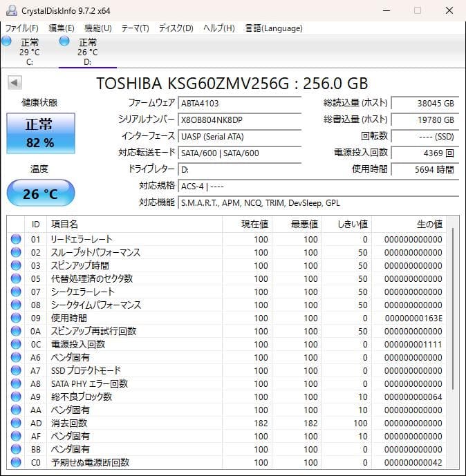Click the interface field UASP (Serial ATA)

pyautogui.click(x=239, y=137)
